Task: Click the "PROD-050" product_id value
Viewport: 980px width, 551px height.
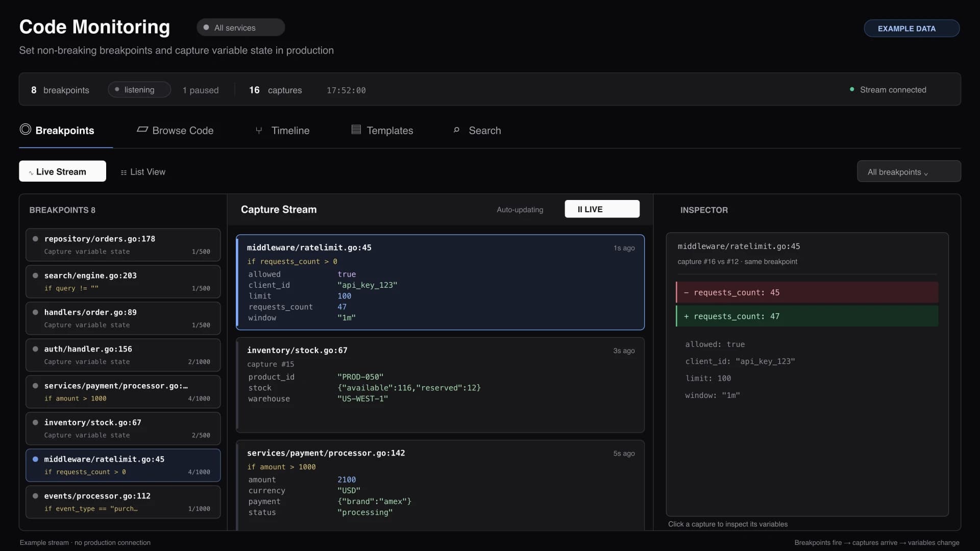Action: [360, 377]
